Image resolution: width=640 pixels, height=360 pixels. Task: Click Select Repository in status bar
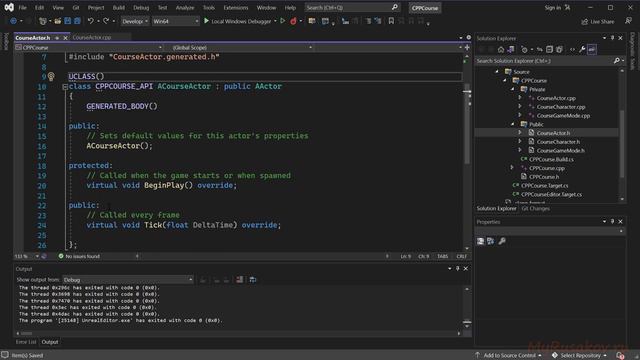[x=579, y=356]
